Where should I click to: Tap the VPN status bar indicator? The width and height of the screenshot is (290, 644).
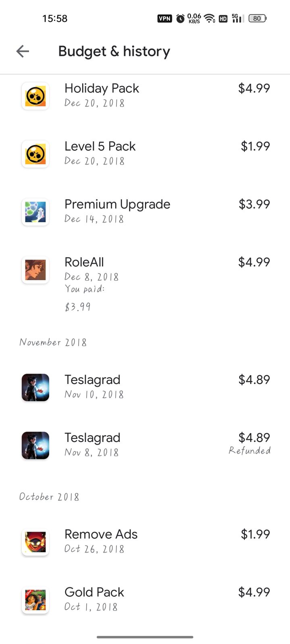165,19
